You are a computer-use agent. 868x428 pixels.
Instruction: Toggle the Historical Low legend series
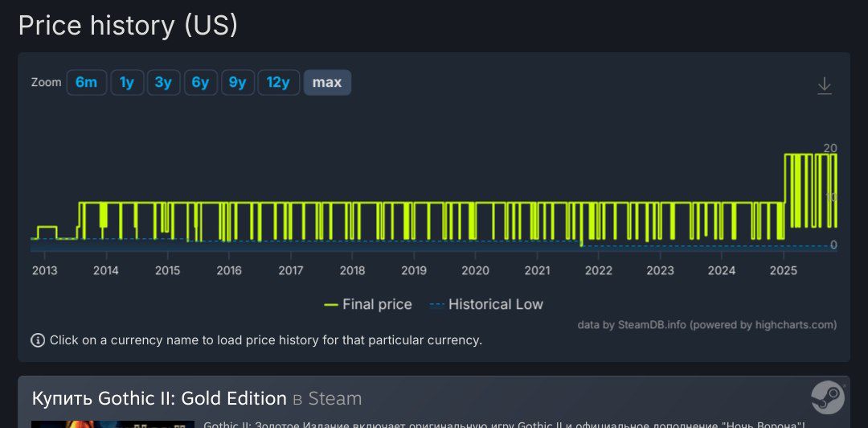486,304
